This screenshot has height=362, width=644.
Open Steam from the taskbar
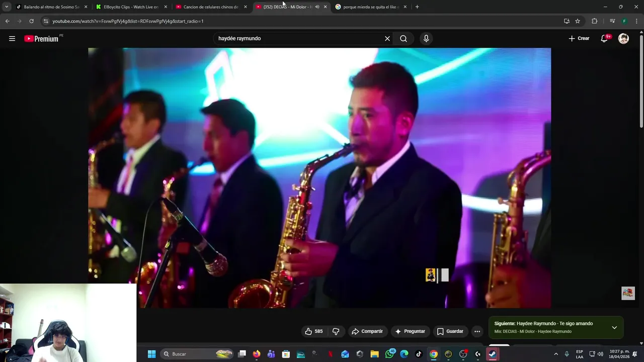[493, 354]
